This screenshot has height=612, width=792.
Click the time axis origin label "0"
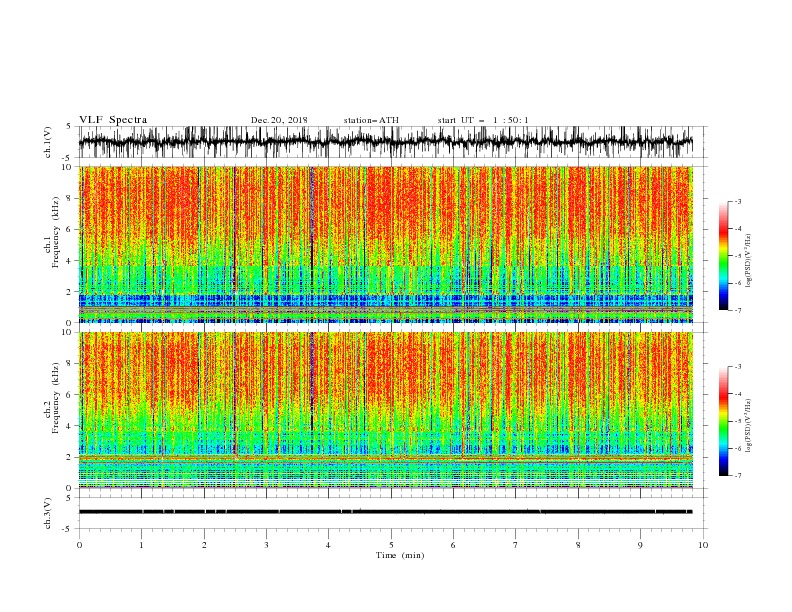pos(79,545)
